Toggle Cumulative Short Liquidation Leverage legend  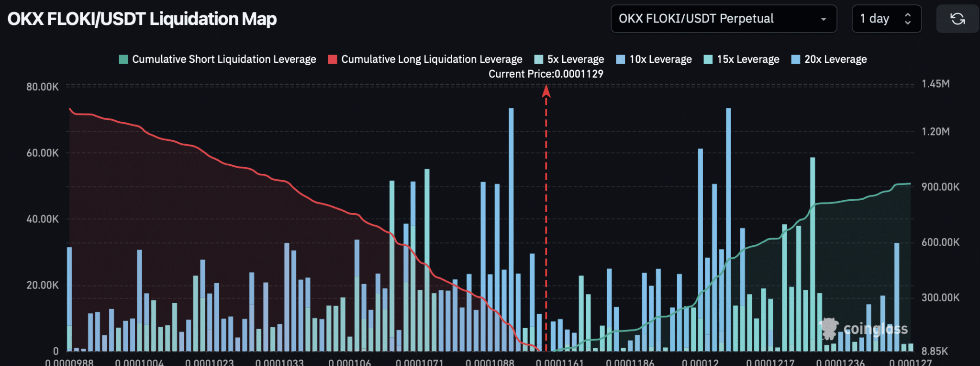[x=218, y=59]
